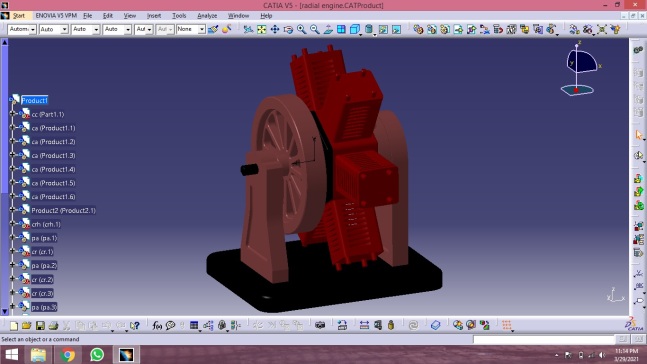
Task: Select ca (Product1.3) in the tree
Action: 53,156
